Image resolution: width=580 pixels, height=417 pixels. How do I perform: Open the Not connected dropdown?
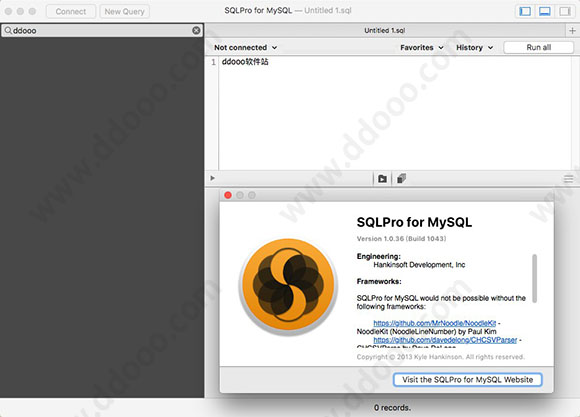245,47
